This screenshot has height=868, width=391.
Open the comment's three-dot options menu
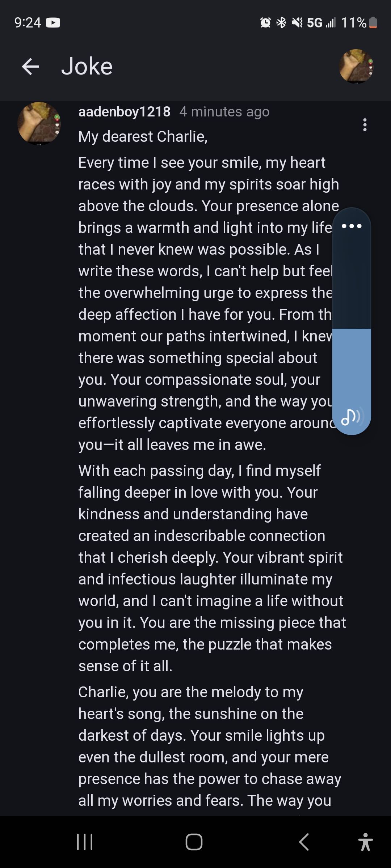[365, 125]
